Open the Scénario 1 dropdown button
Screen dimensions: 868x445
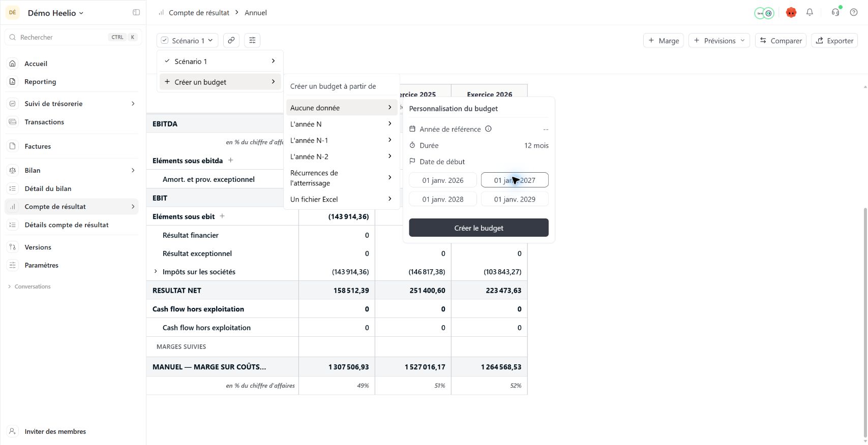pyautogui.click(x=188, y=41)
